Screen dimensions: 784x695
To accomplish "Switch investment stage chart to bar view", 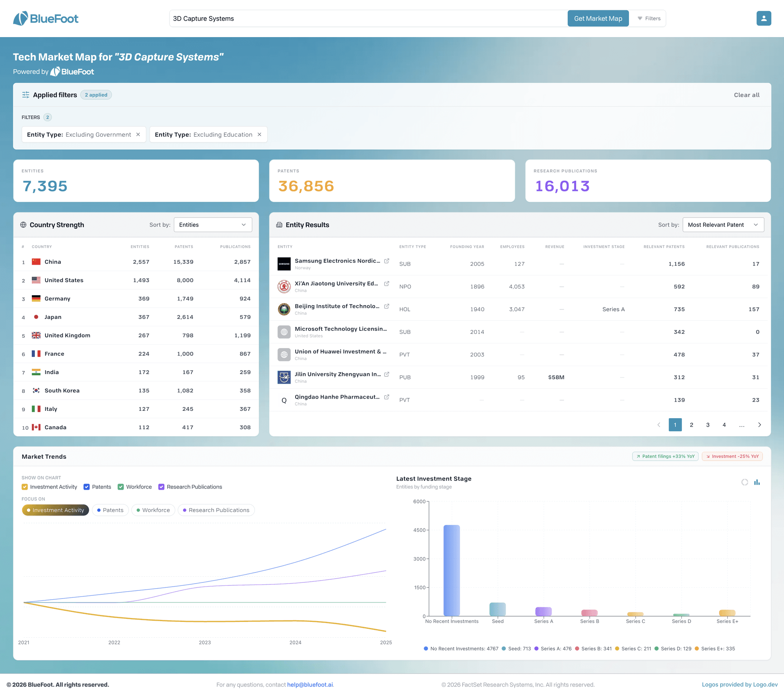I will (757, 482).
